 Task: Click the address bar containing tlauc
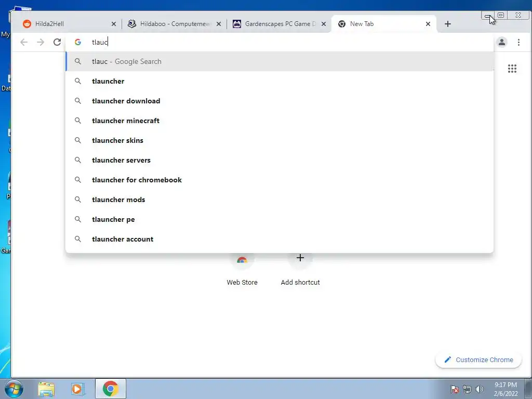[x=279, y=42]
